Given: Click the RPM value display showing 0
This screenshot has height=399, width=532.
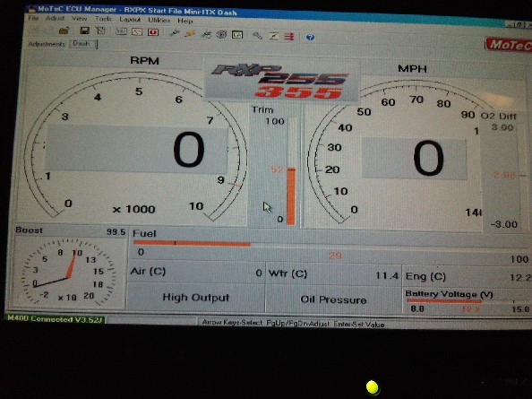Looking at the screenshot, I should tap(136, 150).
